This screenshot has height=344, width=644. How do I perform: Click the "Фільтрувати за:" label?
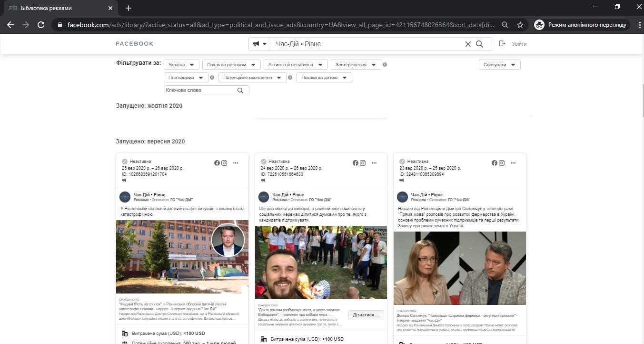139,63
